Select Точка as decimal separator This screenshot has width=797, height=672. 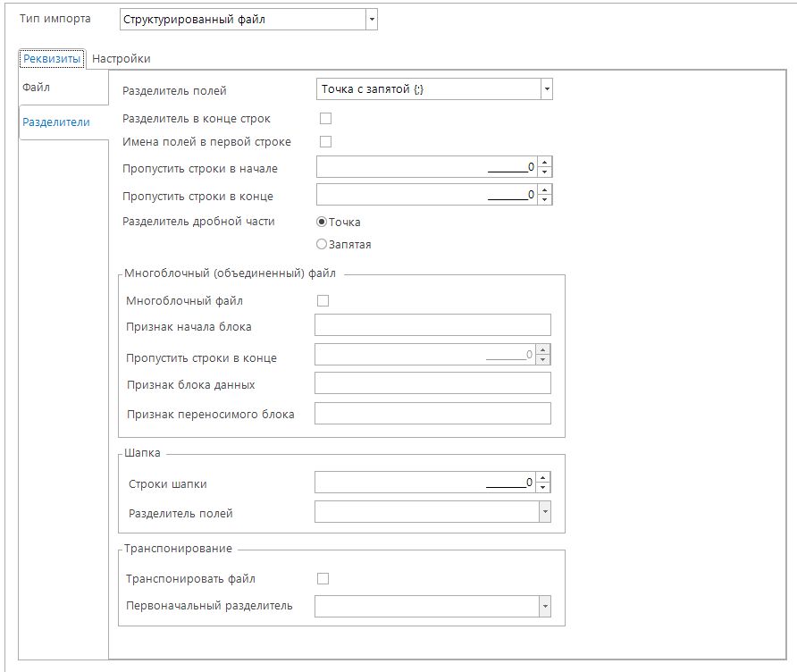coord(323,223)
